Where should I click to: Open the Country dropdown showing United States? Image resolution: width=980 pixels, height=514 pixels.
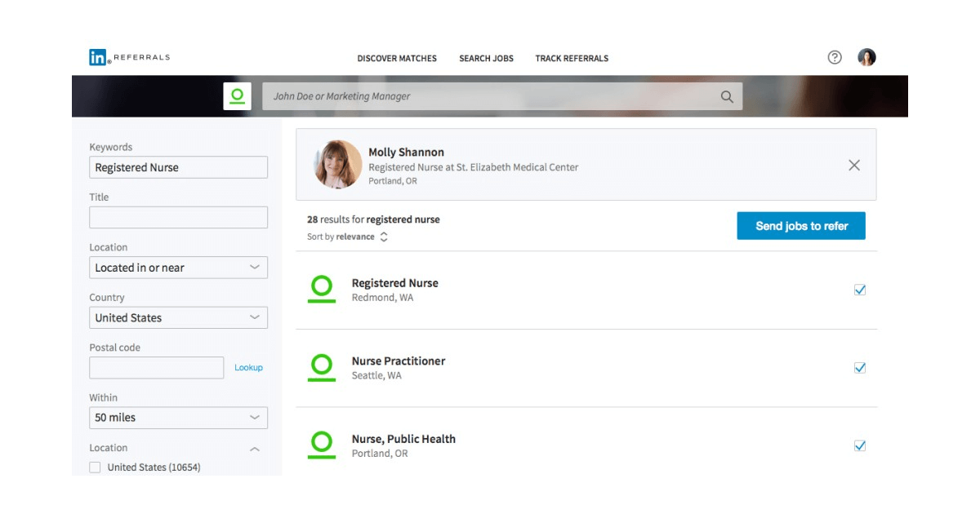click(x=178, y=317)
